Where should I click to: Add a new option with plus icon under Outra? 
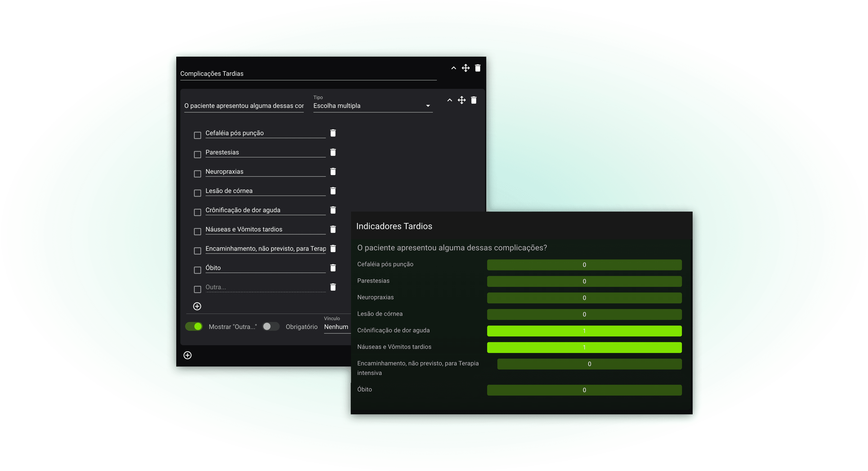pos(197,306)
